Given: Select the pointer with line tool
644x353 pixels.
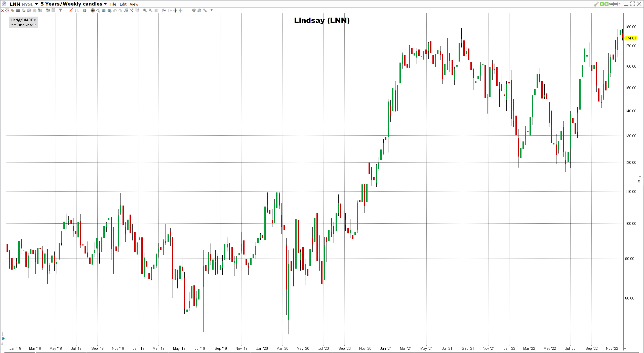Looking at the screenshot, I should (98, 10).
